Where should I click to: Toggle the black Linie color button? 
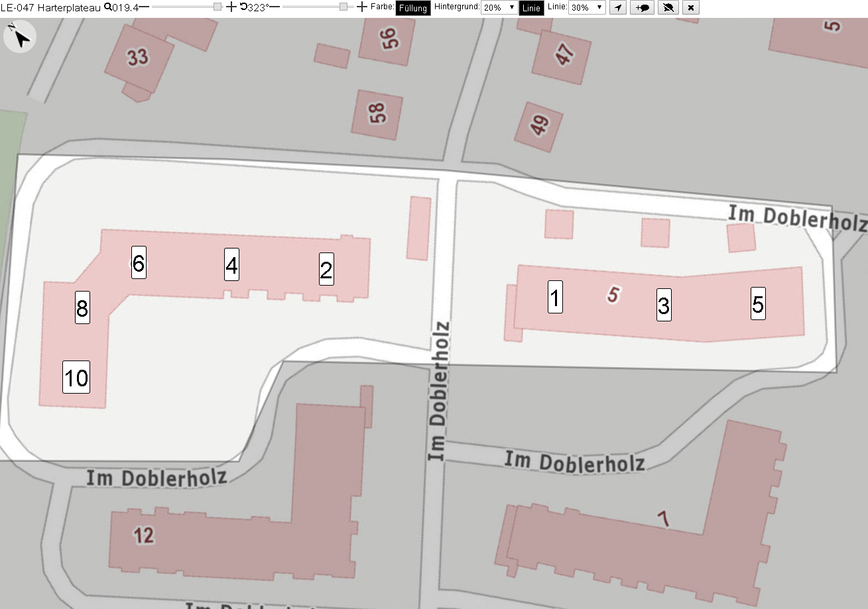(x=531, y=7)
